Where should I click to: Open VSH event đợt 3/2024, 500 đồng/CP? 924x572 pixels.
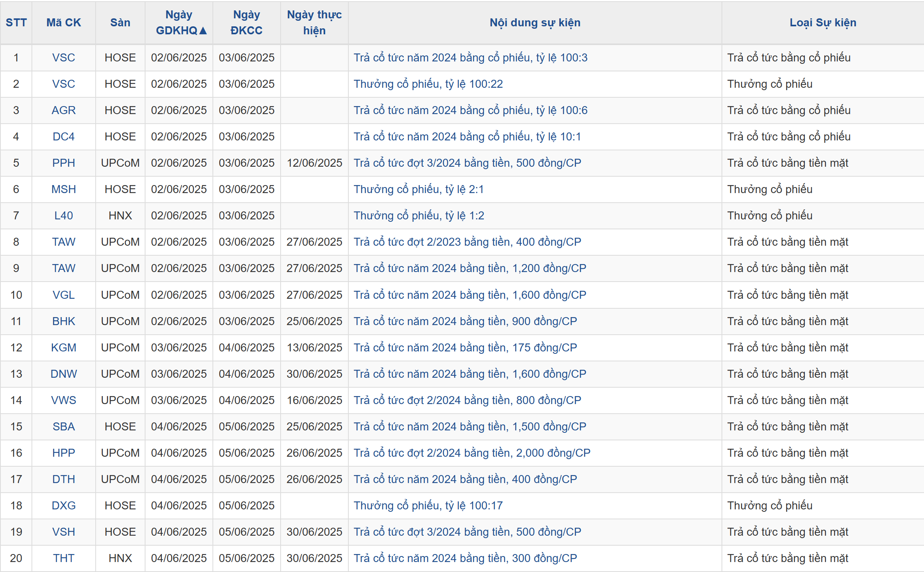pyautogui.click(x=467, y=532)
